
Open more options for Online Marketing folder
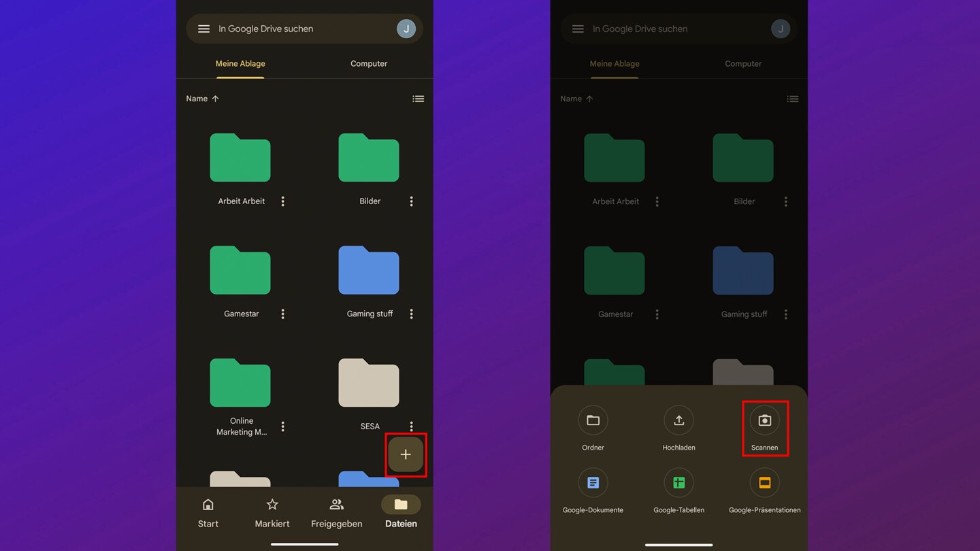(283, 427)
